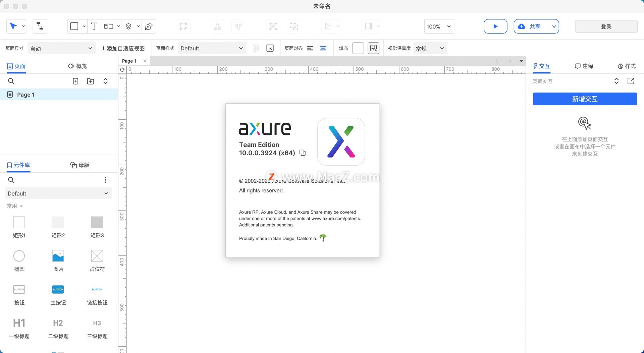The height and width of the screenshot is (353, 644).
Task: Switch to the 母版 tab
Action: (x=80, y=165)
